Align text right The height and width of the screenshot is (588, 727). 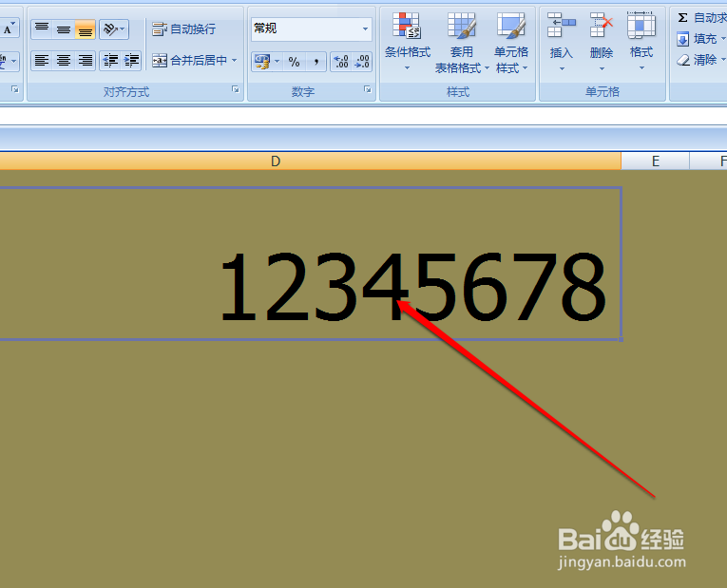tap(85, 60)
